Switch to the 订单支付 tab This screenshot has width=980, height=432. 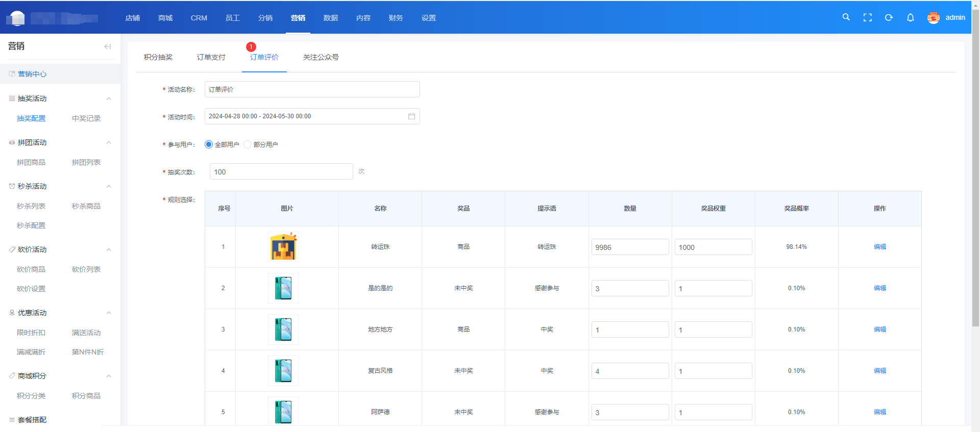(x=211, y=57)
